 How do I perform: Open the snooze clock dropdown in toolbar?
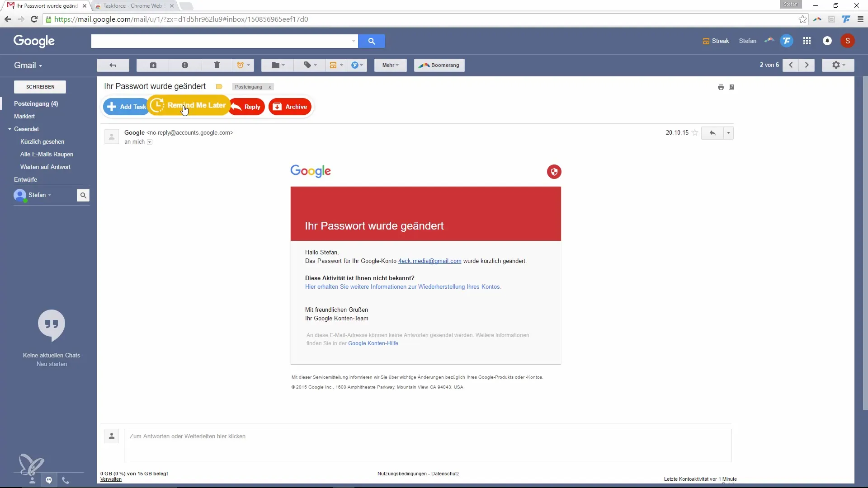tap(243, 65)
